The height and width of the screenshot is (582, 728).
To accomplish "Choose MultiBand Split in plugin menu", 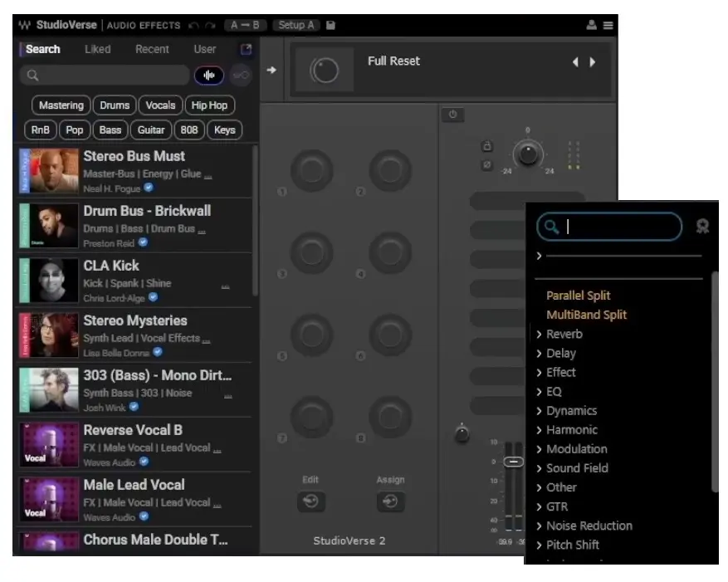I will [x=586, y=315].
